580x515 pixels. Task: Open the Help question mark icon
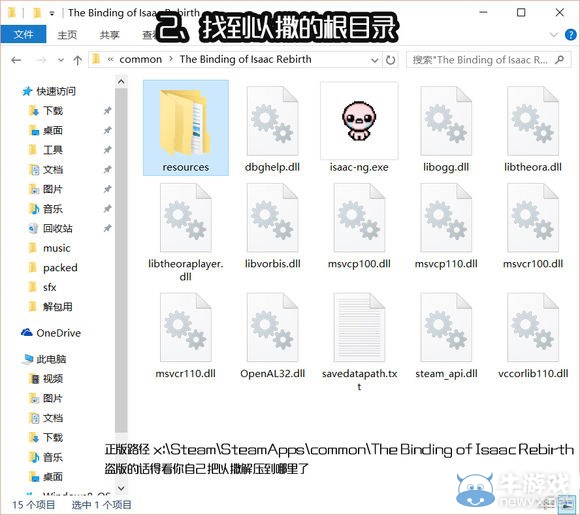[x=570, y=35]
